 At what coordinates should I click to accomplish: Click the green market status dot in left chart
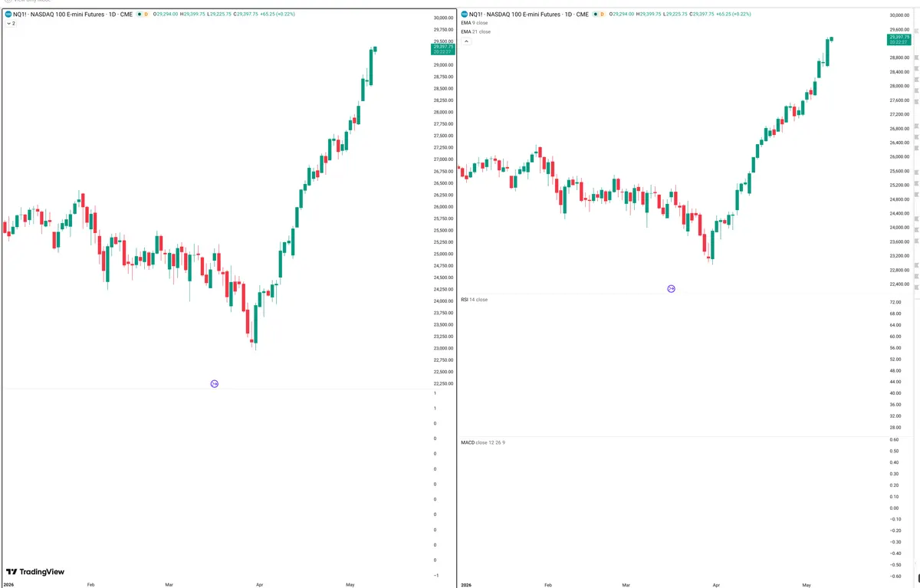click(139, 14)
